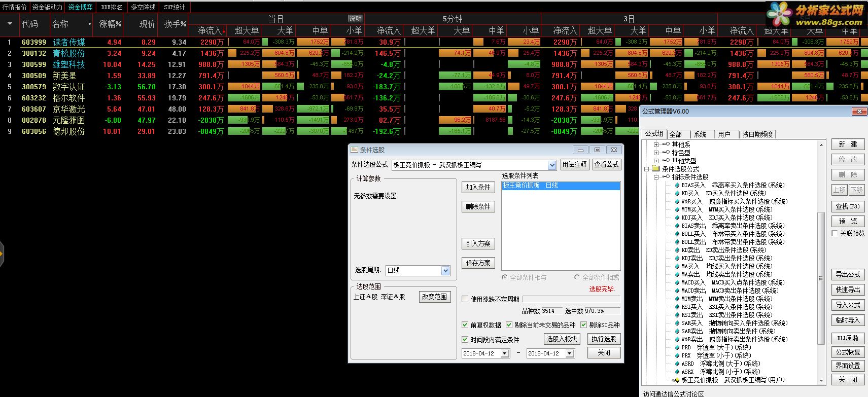
Task: Click the diamond icon beside BIAS买入 formula
Action: 677,186
